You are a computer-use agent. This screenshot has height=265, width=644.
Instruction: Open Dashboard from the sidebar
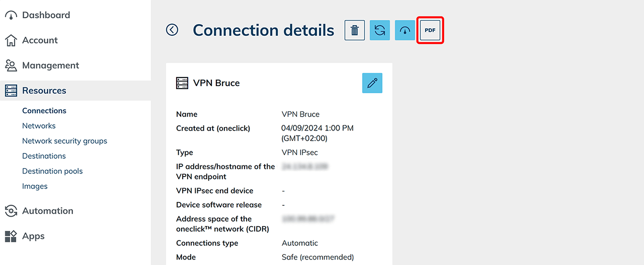tap(45, 15)
